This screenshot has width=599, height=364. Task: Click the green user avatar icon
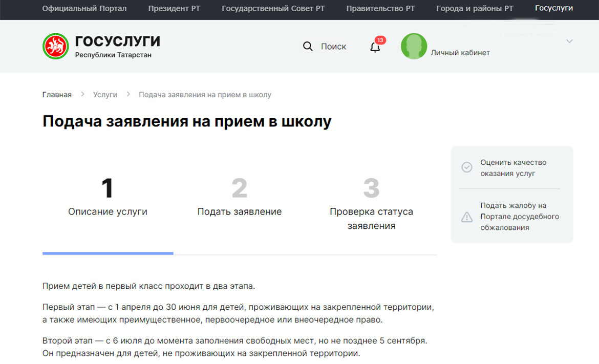pyautogui.click(x=414, y=47)
